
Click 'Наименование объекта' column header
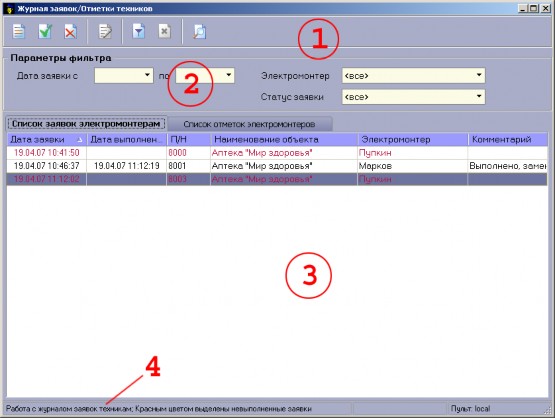(284, 139)
